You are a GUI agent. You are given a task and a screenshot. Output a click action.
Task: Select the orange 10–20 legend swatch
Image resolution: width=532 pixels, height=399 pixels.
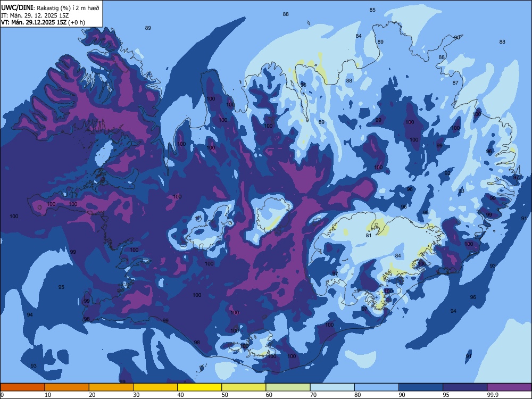[67, 387]
